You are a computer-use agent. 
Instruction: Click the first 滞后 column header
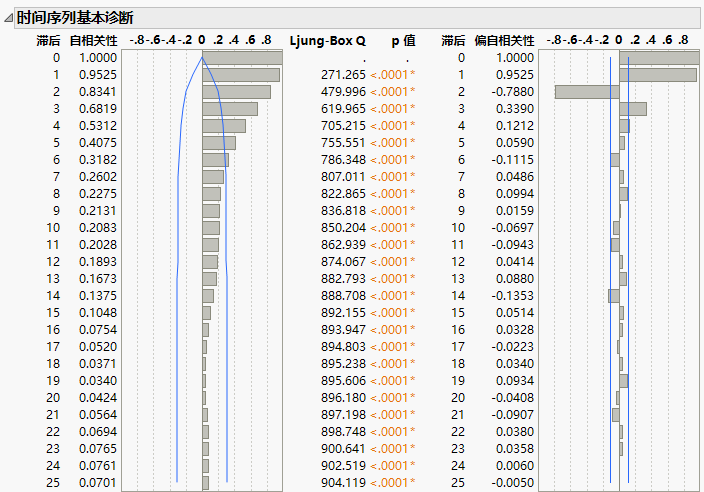(47, 41)
